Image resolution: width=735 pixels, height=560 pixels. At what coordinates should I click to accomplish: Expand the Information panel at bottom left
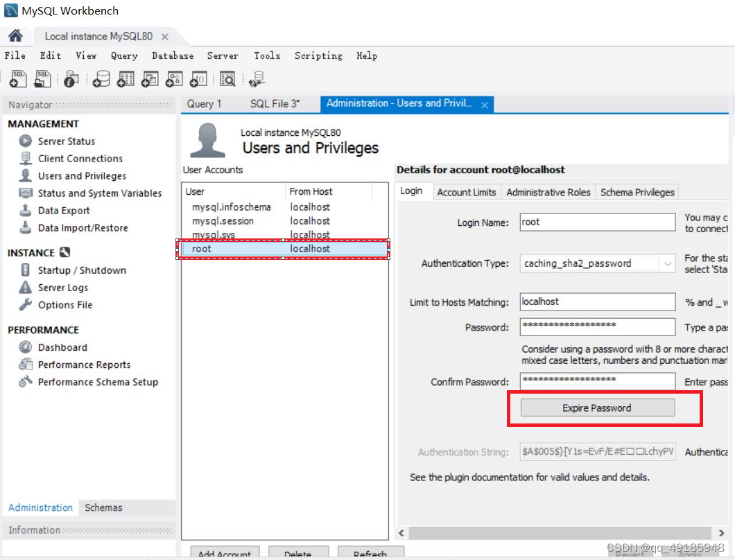(33, 530)
